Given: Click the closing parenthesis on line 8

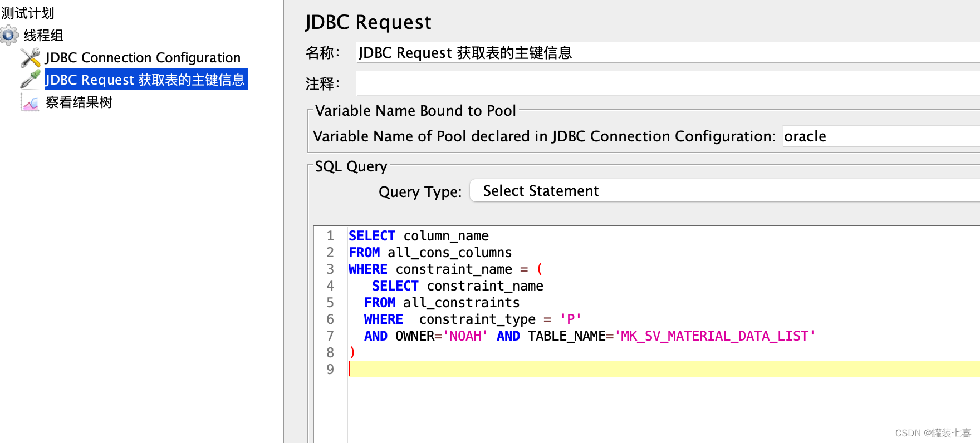Looking at the screenshot, I should click(352, 352).
